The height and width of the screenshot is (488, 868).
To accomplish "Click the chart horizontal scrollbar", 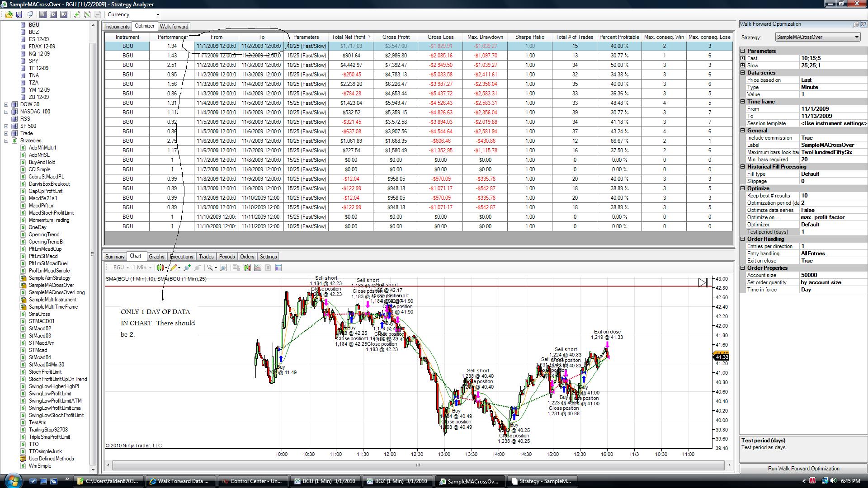I will [418, 465].
